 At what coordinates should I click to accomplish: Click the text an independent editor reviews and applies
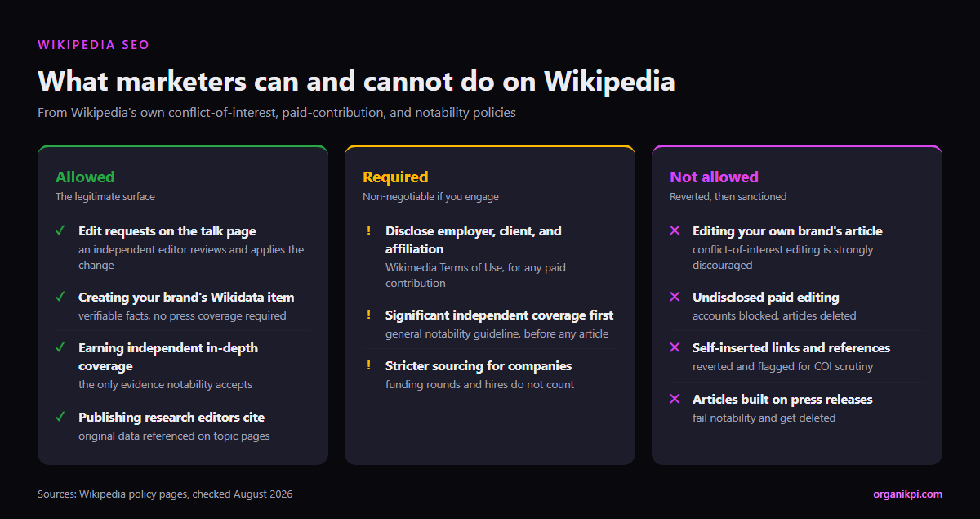click(191, 257)
